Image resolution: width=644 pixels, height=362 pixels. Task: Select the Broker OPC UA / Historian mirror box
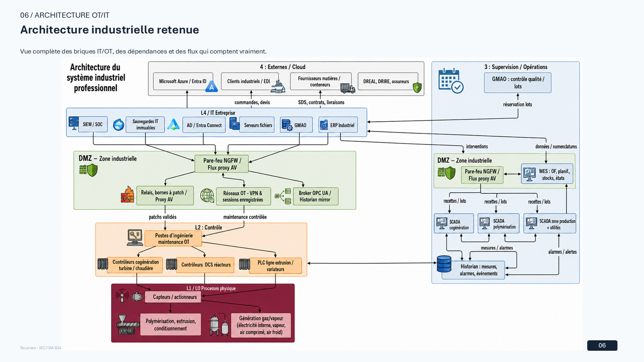pyautogui.click(x=315, y=196)
